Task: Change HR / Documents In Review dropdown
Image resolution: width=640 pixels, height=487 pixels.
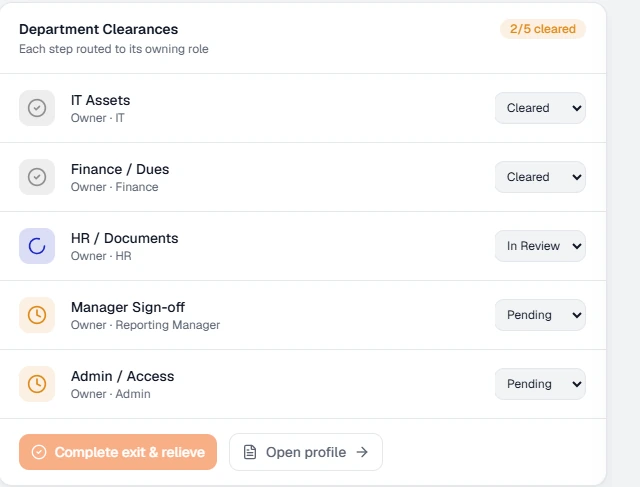Action: (x=540, y=246)
